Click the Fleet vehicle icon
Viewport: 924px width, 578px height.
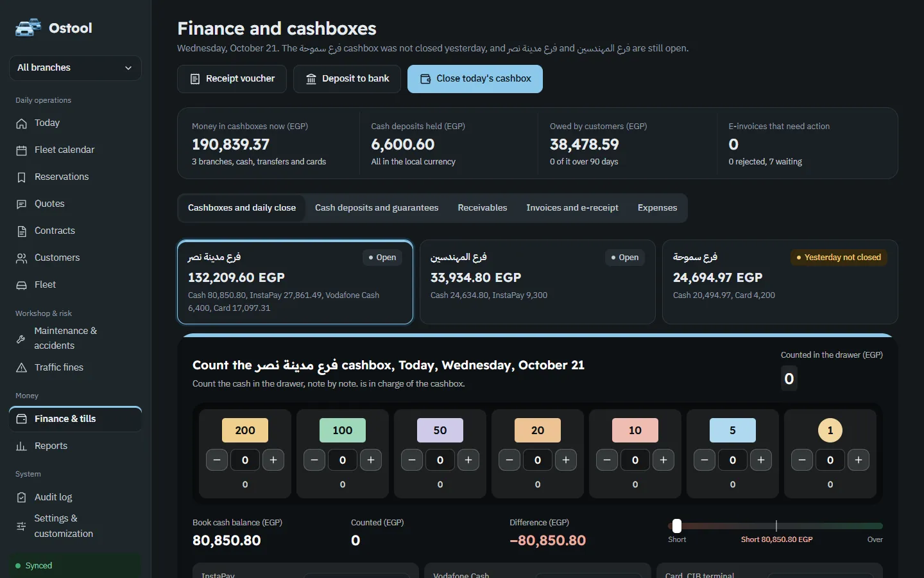pos(22,285)
